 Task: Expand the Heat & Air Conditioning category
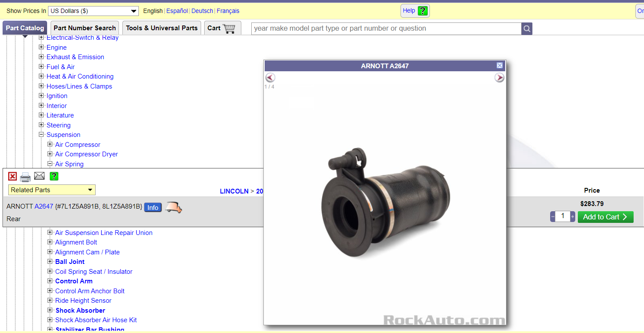coord(42,76)
